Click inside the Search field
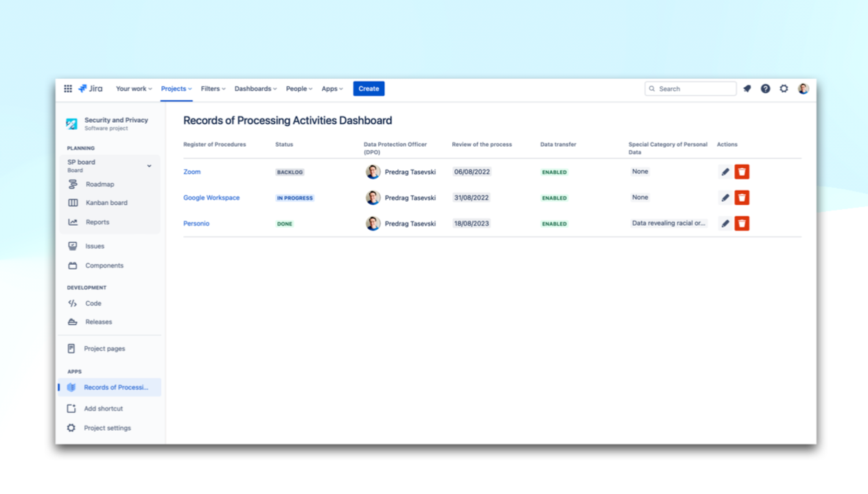This screenshot has width=868, height=494. (690, 89)
